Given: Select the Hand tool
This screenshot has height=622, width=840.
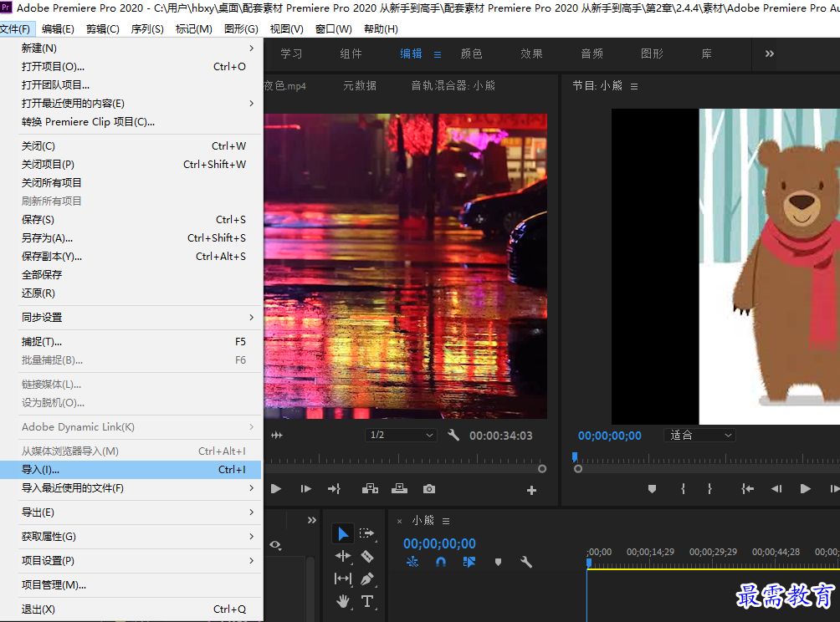Looking at the screenshot, I should pos(343,601).
